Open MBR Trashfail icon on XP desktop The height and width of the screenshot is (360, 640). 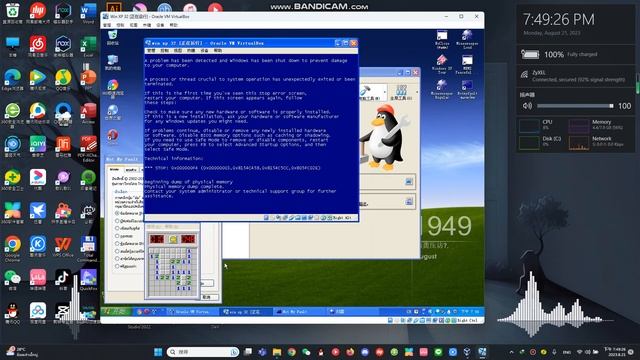point(467,64)
